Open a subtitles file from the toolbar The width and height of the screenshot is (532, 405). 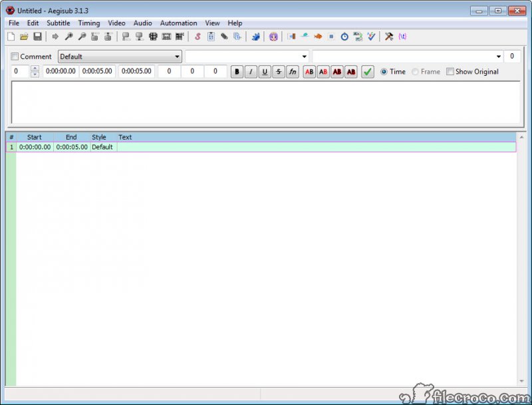pos(24,37)
